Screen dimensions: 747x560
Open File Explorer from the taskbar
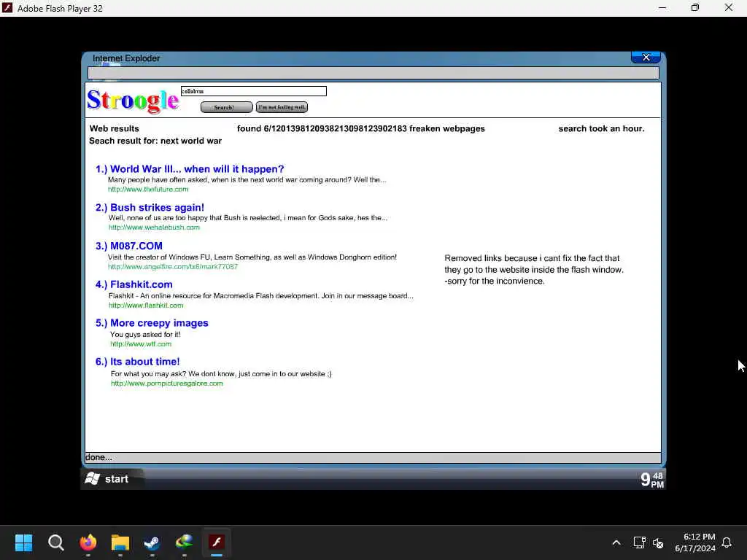click(x=120, y=542)
